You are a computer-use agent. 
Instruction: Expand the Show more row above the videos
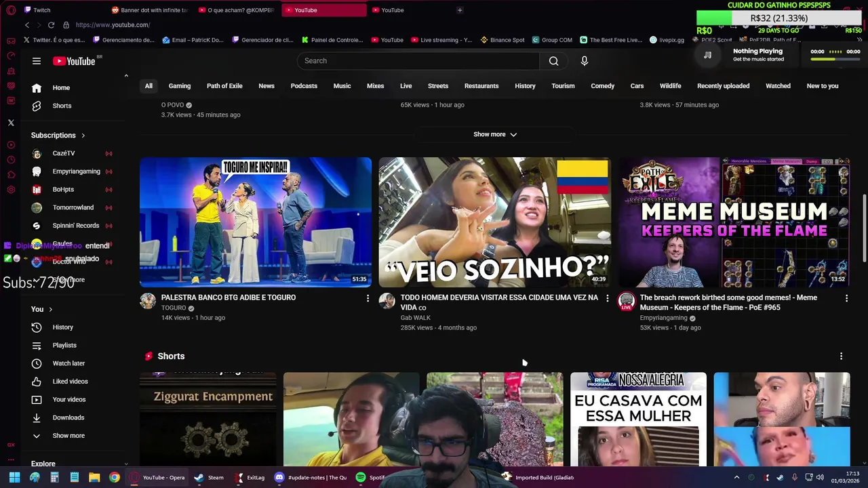click(x=494, y=134)
